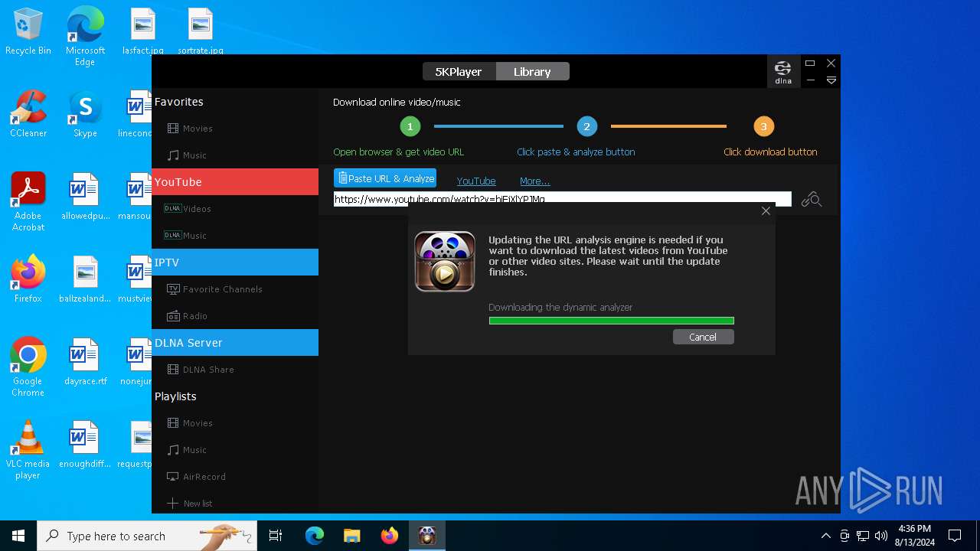This screenshot has height=551, width=980.
Task: Open the YouTube link
Action: click(x=476, y=181)
